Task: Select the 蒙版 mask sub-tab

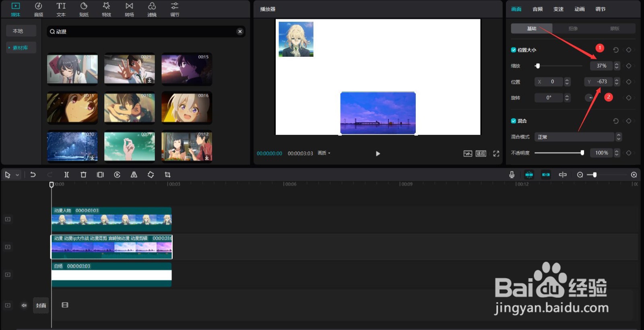Action: coord(615,28)
